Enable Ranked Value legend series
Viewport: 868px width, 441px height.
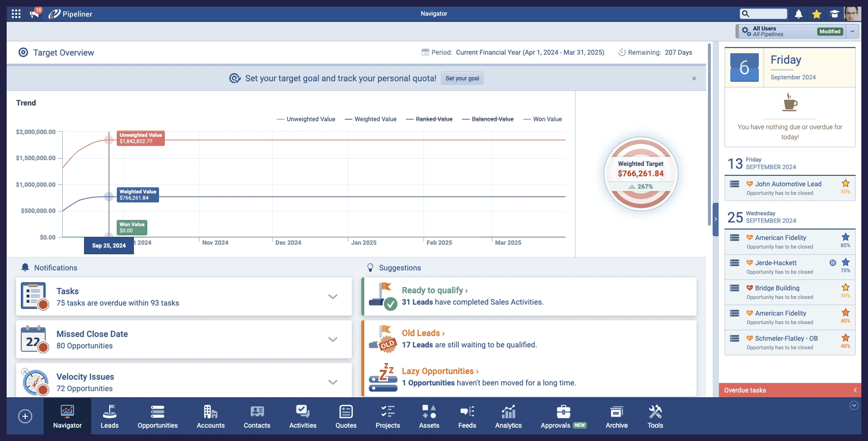click(429, 119)
